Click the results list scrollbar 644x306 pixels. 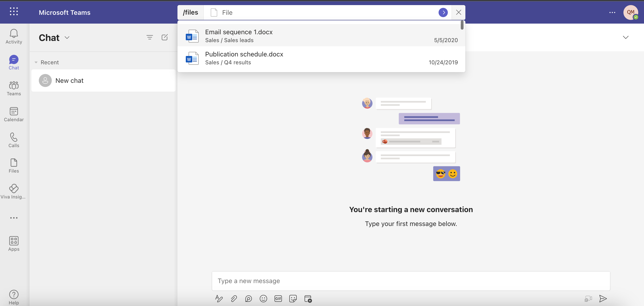tap(462, 25)
